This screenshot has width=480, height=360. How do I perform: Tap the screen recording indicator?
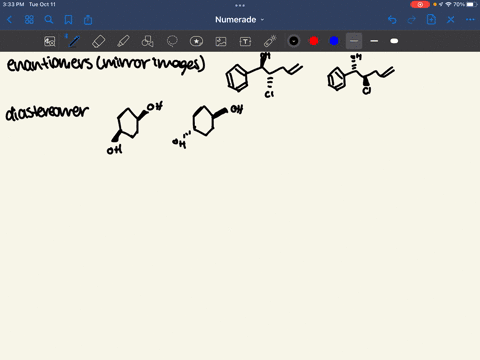click(420, 4)
